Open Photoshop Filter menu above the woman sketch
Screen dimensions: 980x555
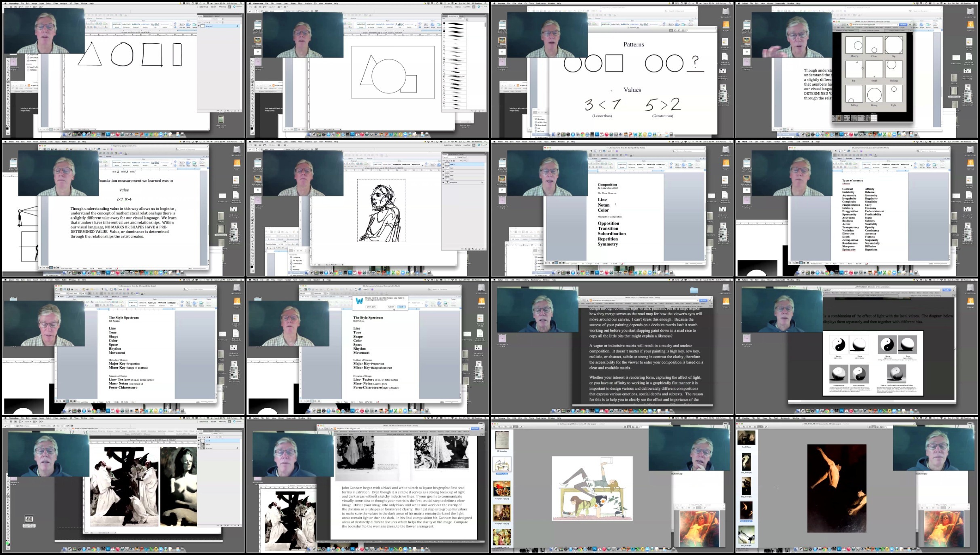click(300, 141)
